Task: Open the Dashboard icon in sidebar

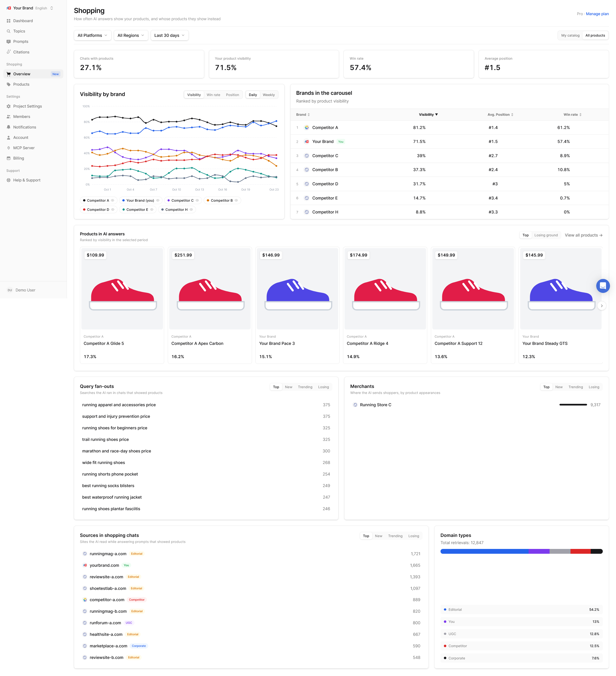Action: [9, 21]
